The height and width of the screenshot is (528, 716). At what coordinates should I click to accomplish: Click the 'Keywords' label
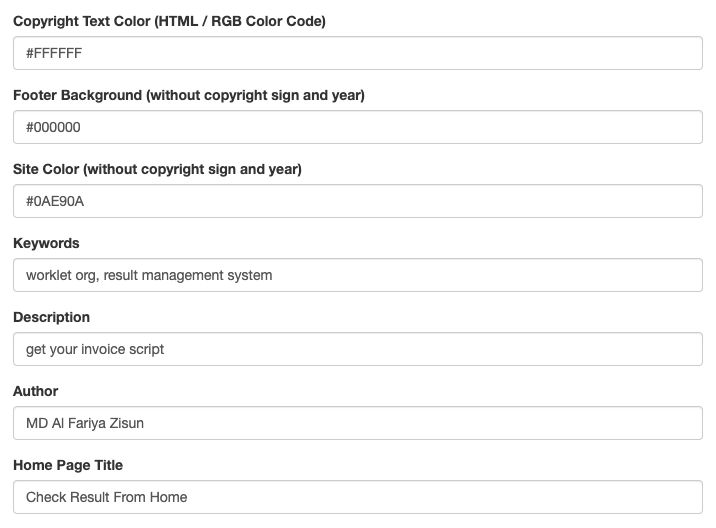[46, 243]
